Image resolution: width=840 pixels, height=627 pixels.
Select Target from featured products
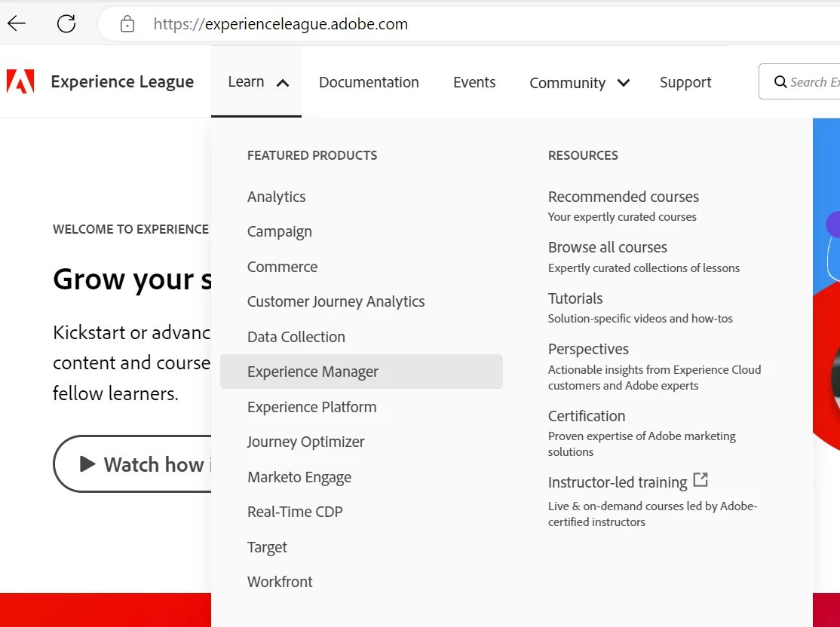coord(267,547)
